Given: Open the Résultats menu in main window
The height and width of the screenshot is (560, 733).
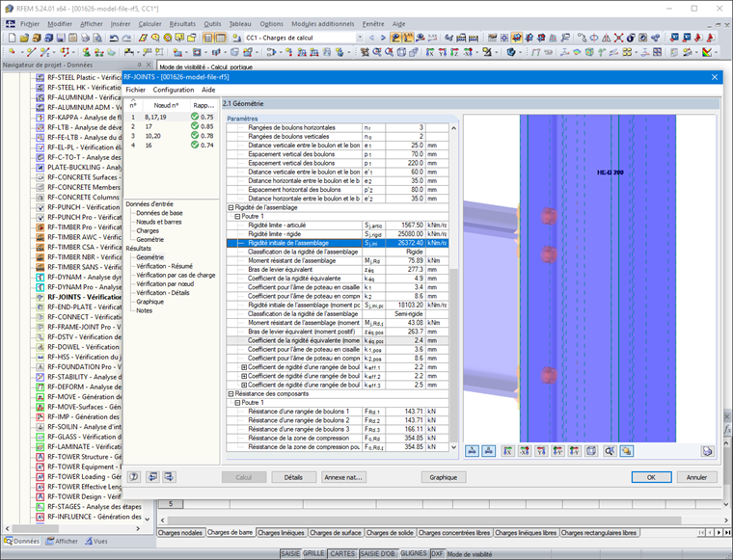Looking at the screenshot, I should (182, 24).
